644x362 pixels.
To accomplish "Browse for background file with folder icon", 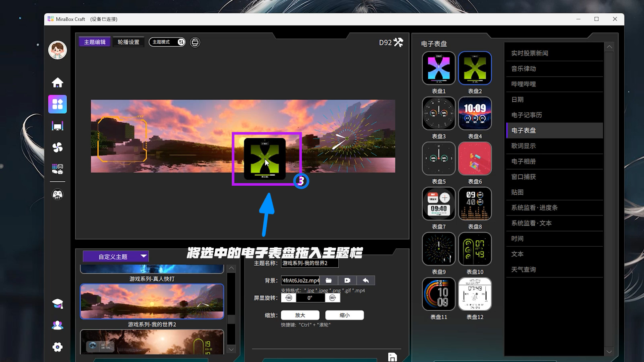I will tap(329, 281).
